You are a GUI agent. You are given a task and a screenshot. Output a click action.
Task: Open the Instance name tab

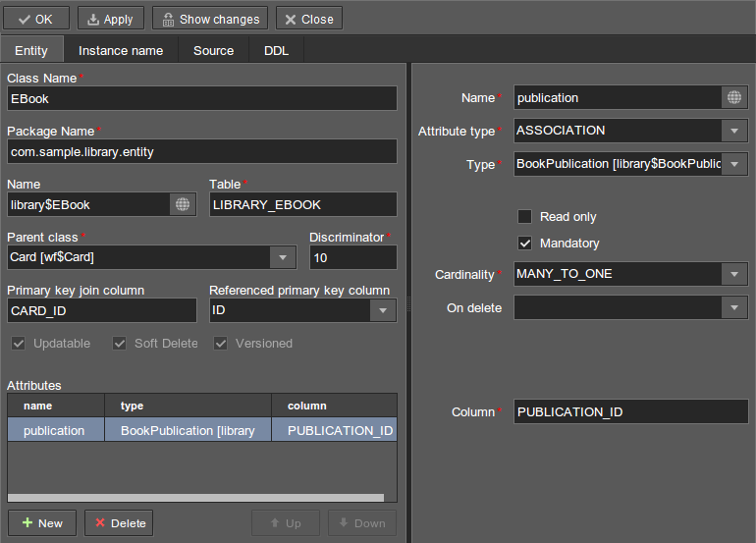[121, 50]
